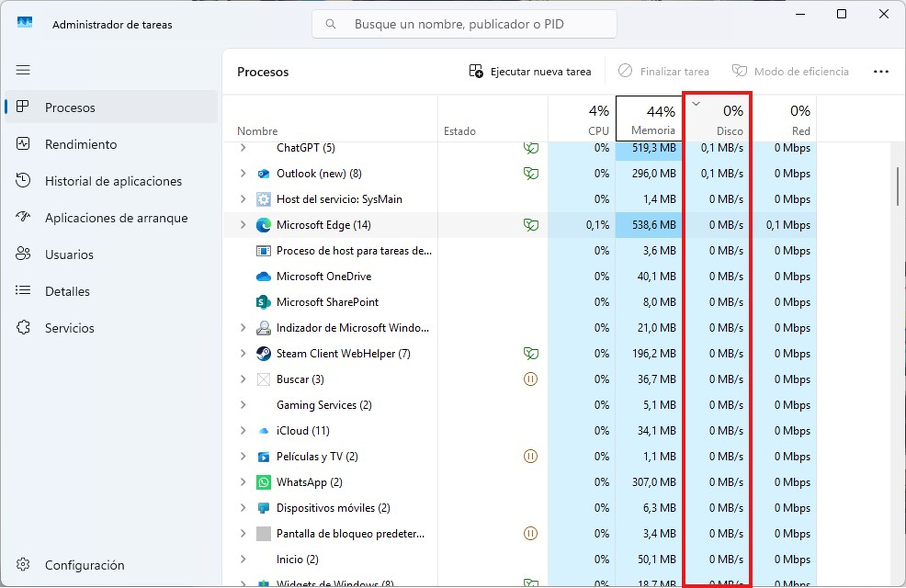Expand Steam Client WebHelper (7)
The height and width of the screenshot is (588, 906).
coord(243,353)
